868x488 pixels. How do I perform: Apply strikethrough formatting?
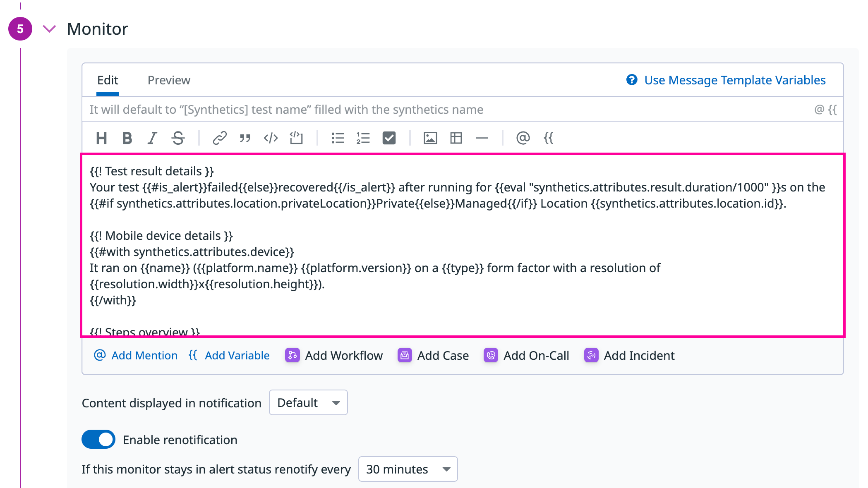(x=178, y=138)
